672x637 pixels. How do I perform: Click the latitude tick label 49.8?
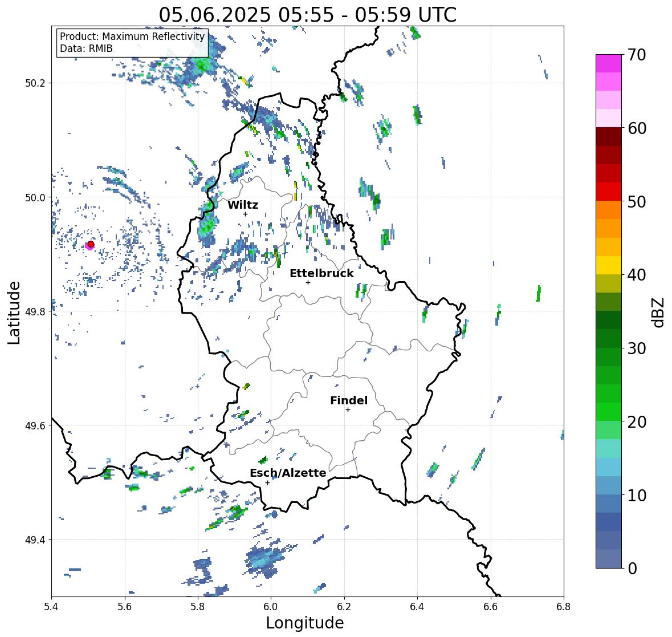[35, 311]
